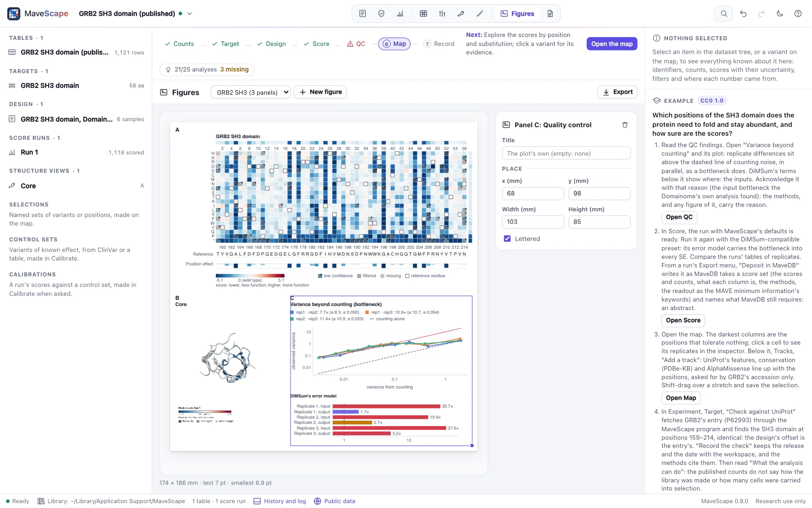Open the ruler/calibrate view icon in the toolbar
Image resolution: width=812 pixels, height=508 pixels.
480,13
